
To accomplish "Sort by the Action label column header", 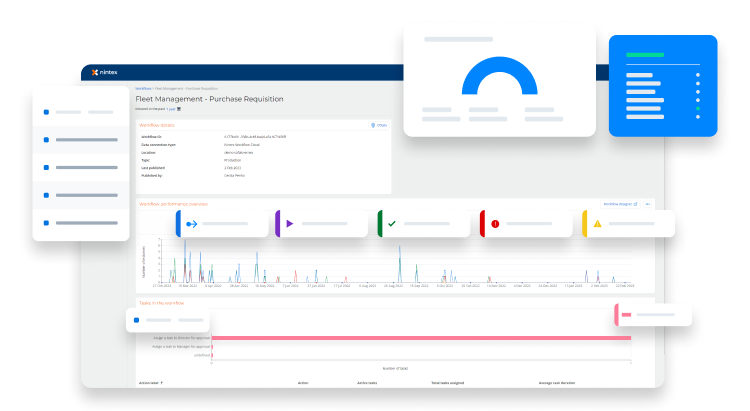I will pos(150,382).
